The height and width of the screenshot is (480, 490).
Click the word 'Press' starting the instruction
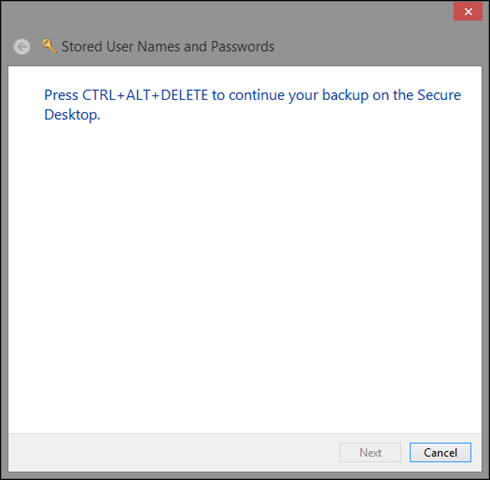tap(61, 95)
